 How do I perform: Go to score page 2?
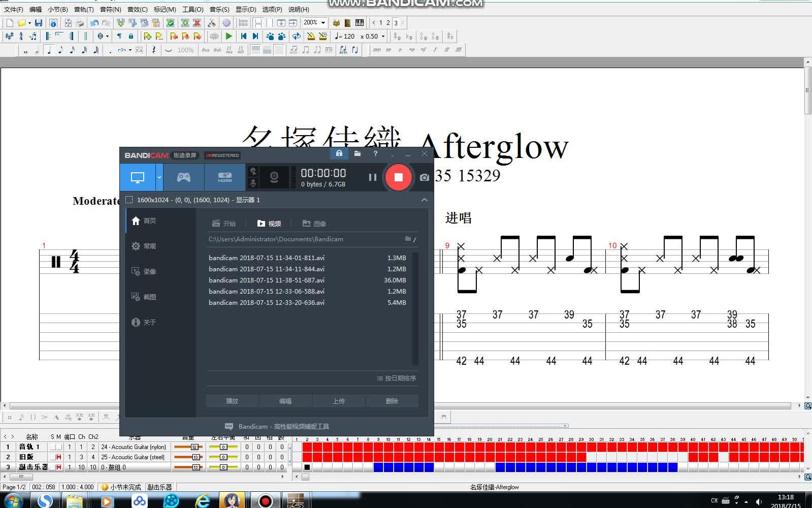click(x=388, y=23)
